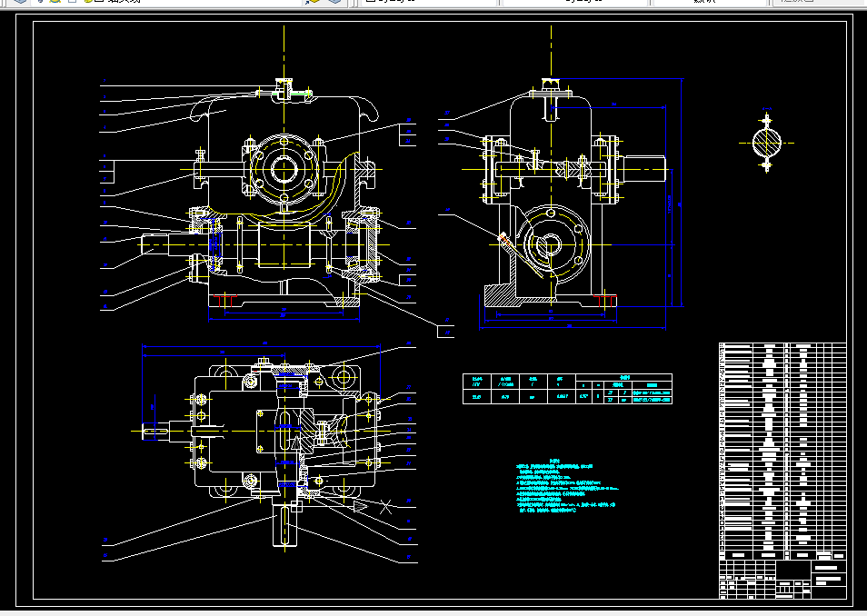Viewport: 867px width, 616px height.
Task: Click the vertical output shaft end in plan view
Action: [x=284, y=525]
